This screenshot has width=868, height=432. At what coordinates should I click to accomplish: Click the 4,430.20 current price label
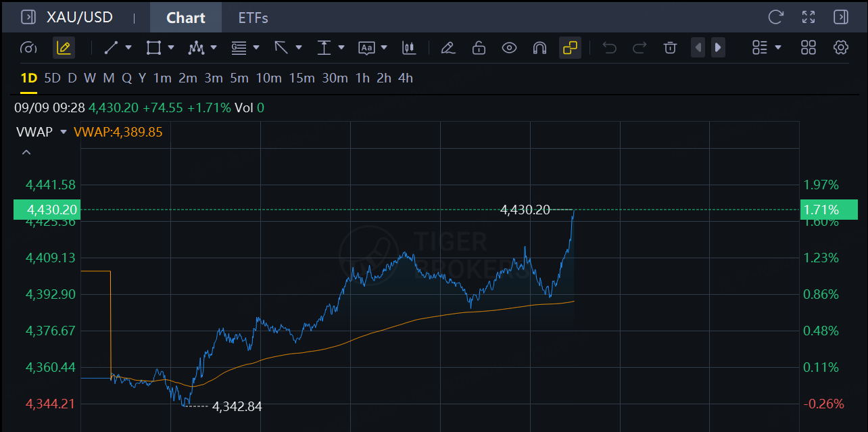point(47,210)
